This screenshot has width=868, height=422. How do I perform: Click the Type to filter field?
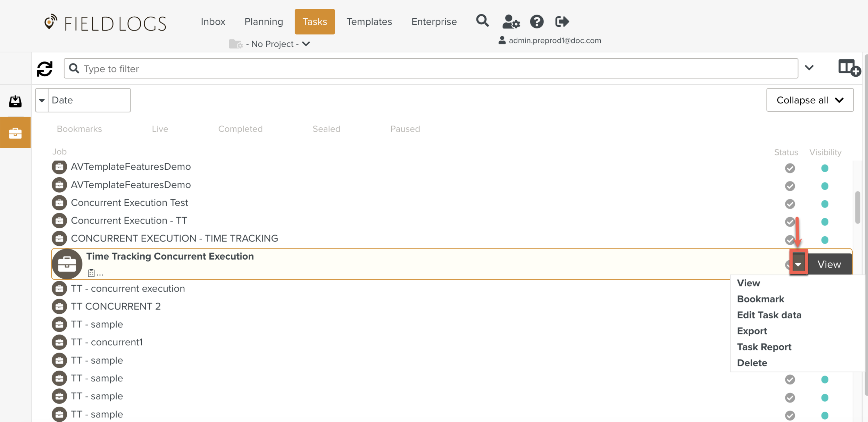click(431, 69)
